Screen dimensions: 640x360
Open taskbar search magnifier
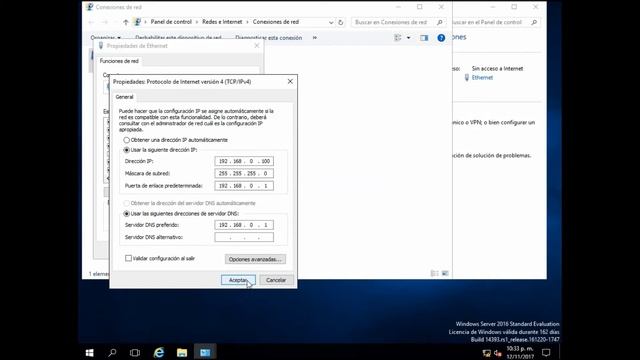tap(112, 353)
